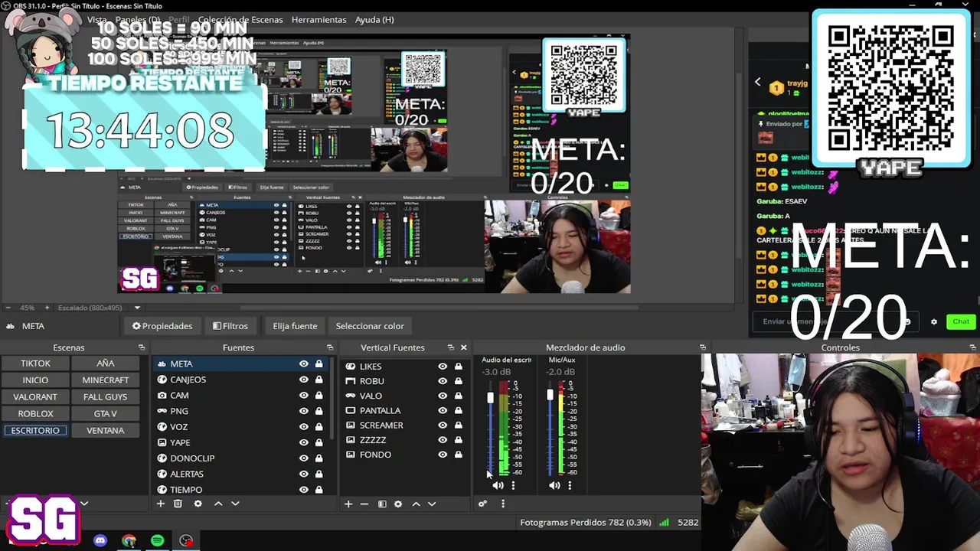Open advanced audio properties gears icon
Screen dimensions: 980x551
coord(482,504)
